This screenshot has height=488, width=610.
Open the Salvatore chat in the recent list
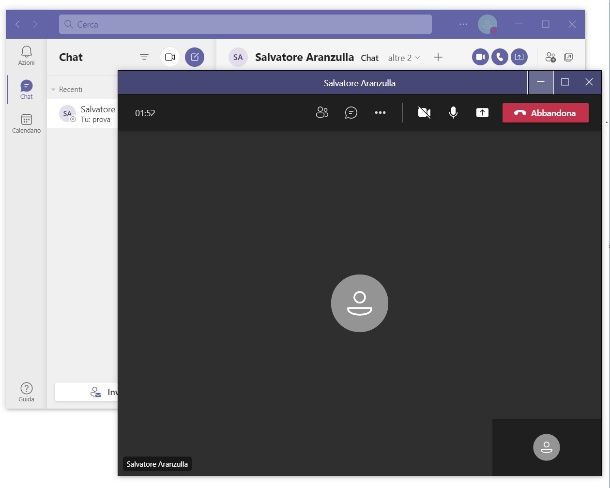pyautogui.click(x=82, y=114)
